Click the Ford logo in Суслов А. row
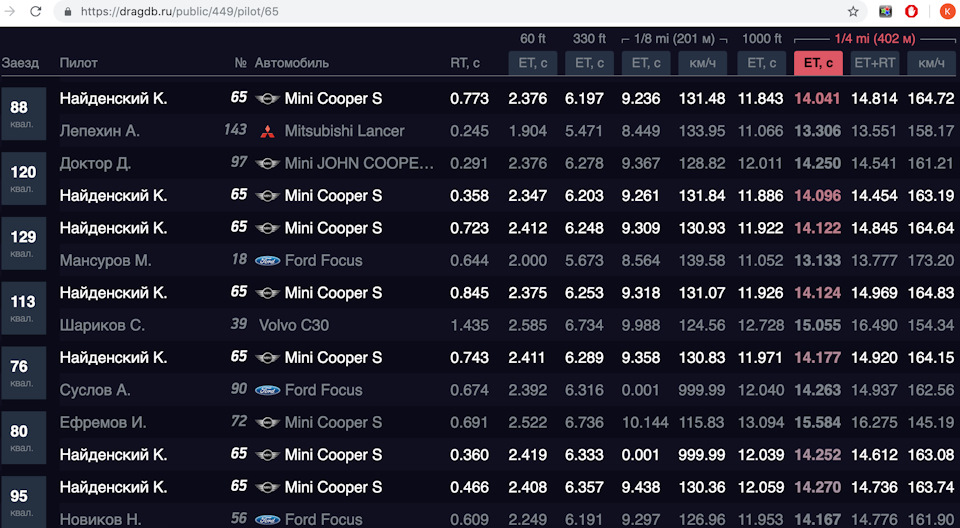Viewport: 960px width, 528px height. tap(267, 390)
